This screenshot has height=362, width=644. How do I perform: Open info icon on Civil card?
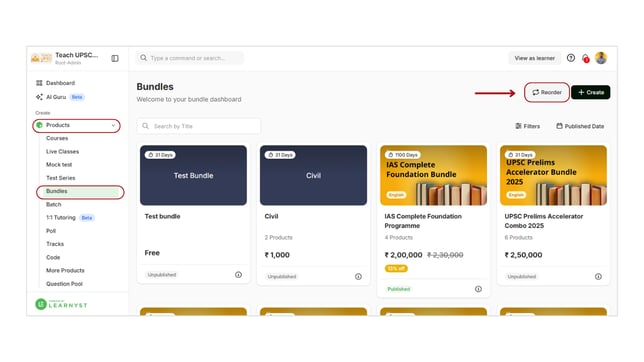[x=358, y=277]
